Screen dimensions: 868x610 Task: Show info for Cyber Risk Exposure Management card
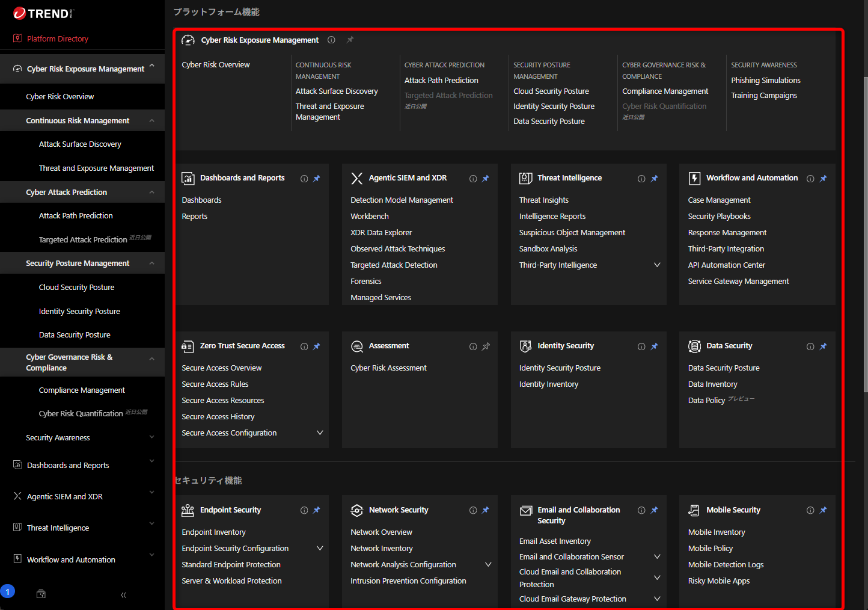(331, 40)
